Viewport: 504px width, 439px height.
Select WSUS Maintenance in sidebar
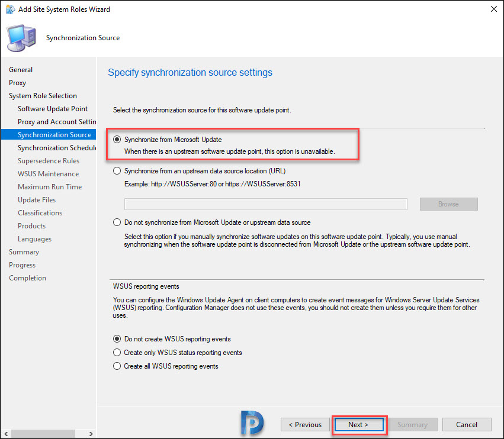48,174
